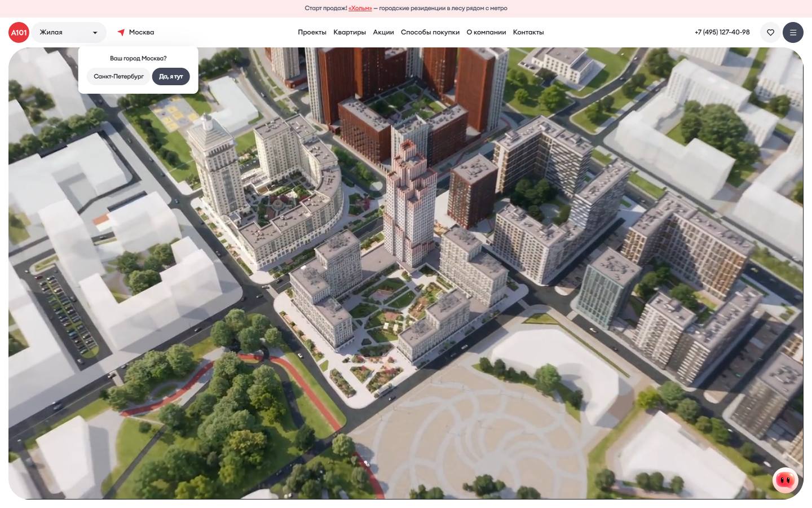Click the Жилая dropdown arrow
Viewport: 812px width, 508px height.
coord(95,33)
